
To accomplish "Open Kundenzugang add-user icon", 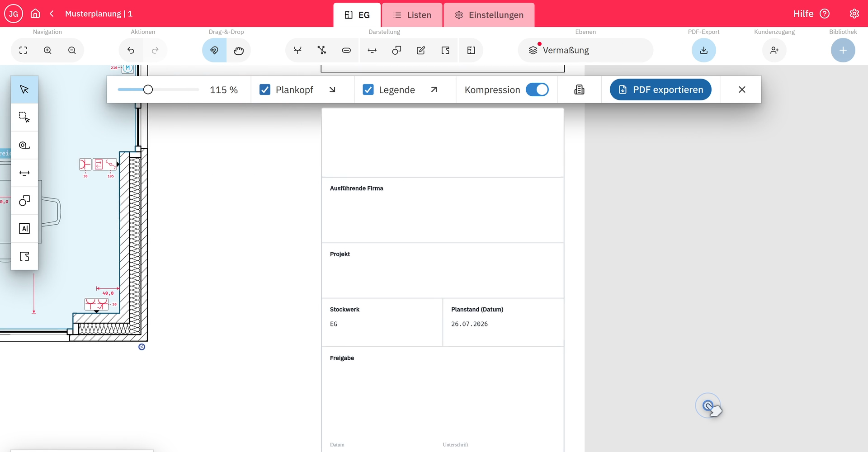I will (x=774, y=50).
